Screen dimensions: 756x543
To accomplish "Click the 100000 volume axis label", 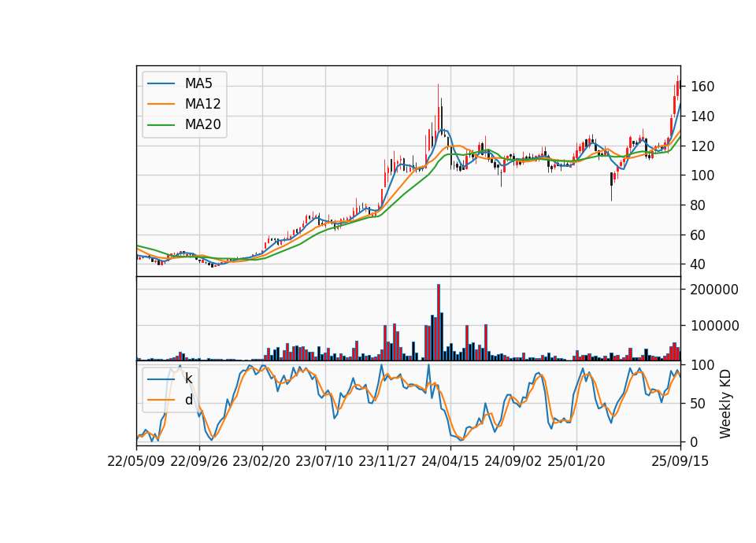I will pyautogui.click(x=714, y=326).
